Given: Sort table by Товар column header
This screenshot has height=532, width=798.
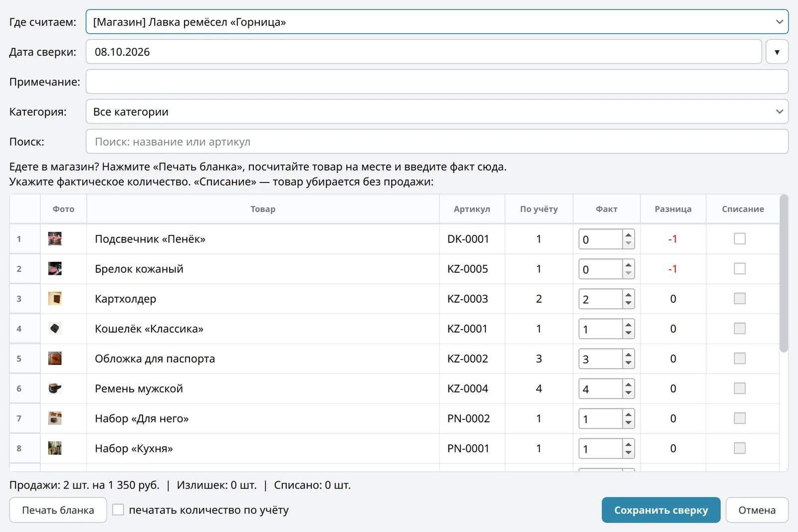Looking at the screenshot, I should click(x=263, y=209).
